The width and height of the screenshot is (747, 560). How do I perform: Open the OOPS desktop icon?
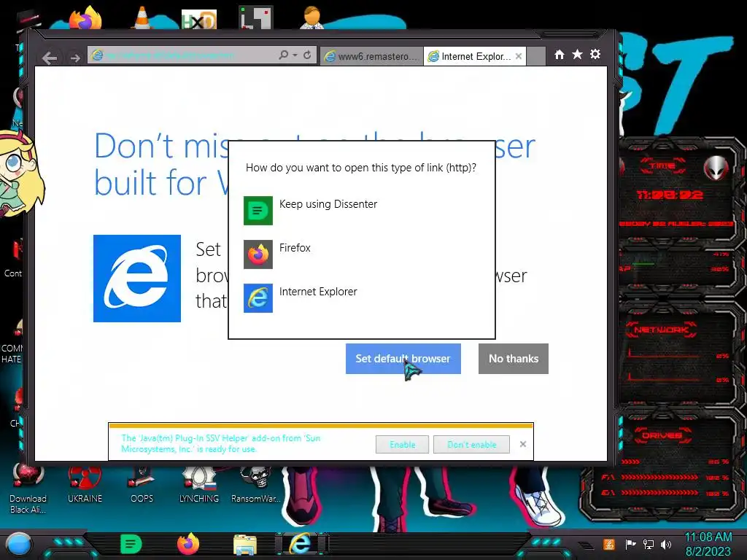coord(142,485)
